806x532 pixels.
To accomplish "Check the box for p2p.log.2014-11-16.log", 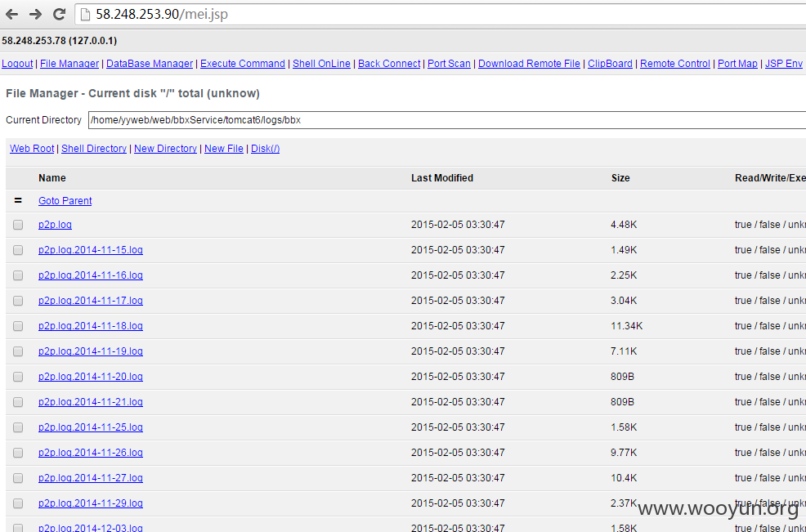I will click(x=18, y=275).
